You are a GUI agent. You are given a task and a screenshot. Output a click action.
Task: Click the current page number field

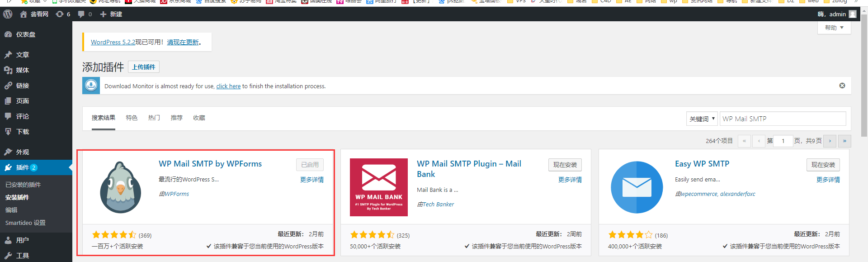point(783,141)
